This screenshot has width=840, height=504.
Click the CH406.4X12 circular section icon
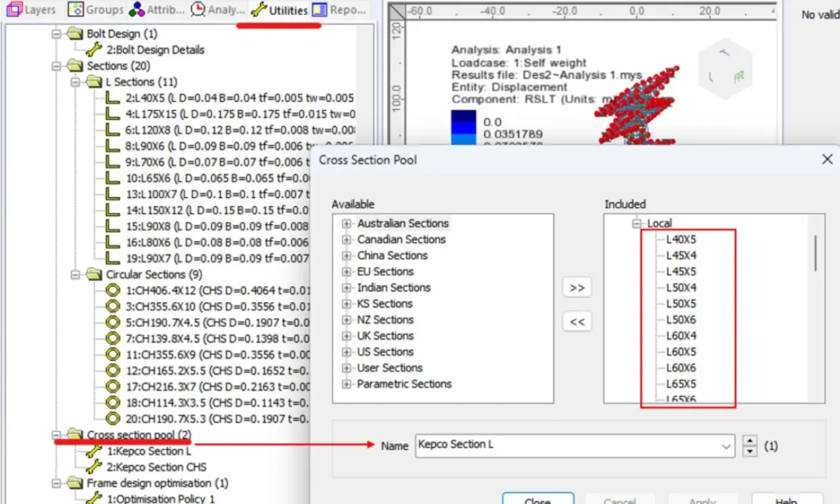pyautogui.click(x=112, y=290)
